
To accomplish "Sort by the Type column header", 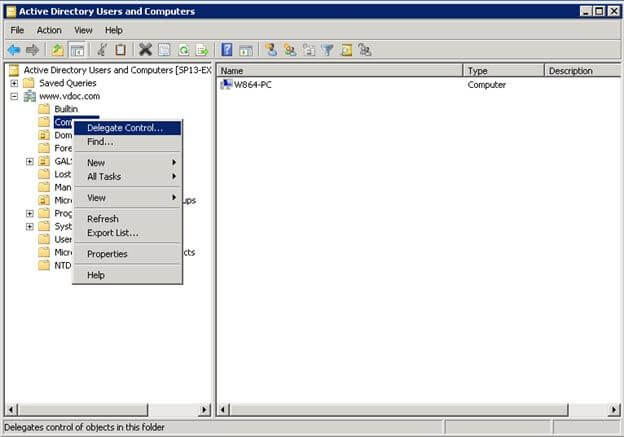I will coord(503,71).
